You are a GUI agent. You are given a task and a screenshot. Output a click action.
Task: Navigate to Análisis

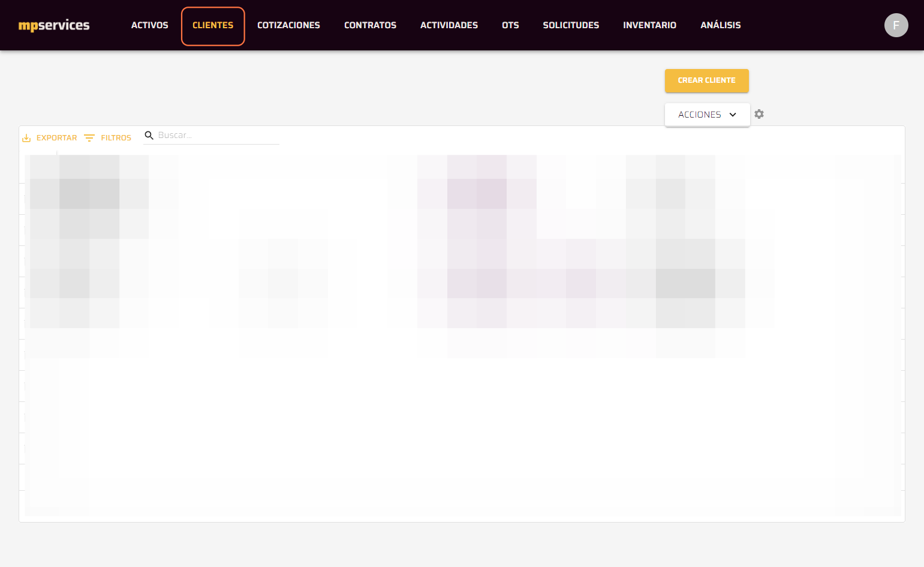(721, 25)
